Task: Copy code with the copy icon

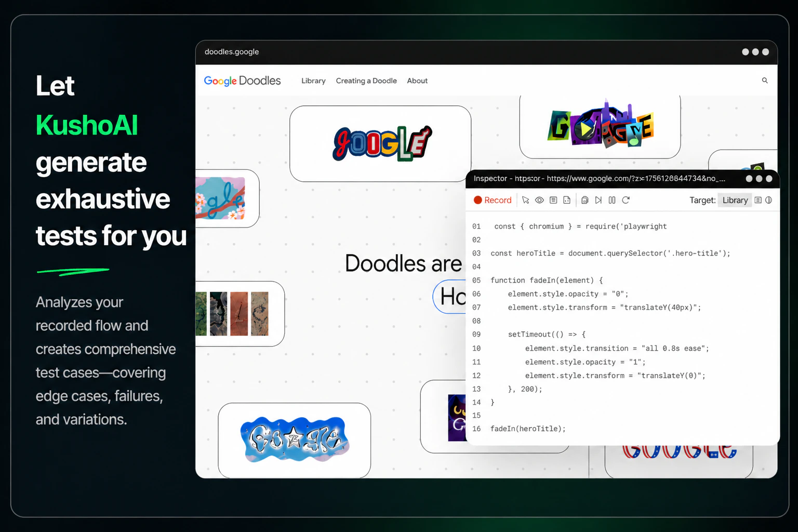Action: click(x=584, y=200)
